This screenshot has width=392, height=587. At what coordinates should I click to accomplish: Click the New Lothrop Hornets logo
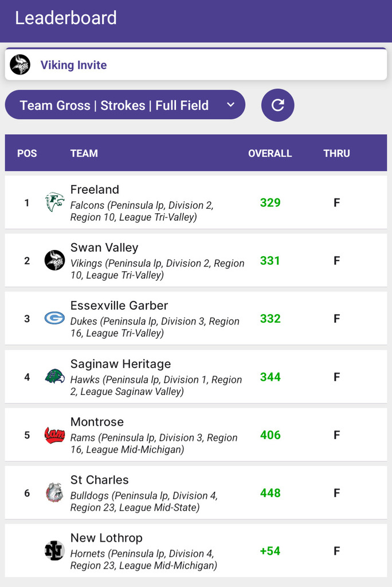[x=54, y=551]
